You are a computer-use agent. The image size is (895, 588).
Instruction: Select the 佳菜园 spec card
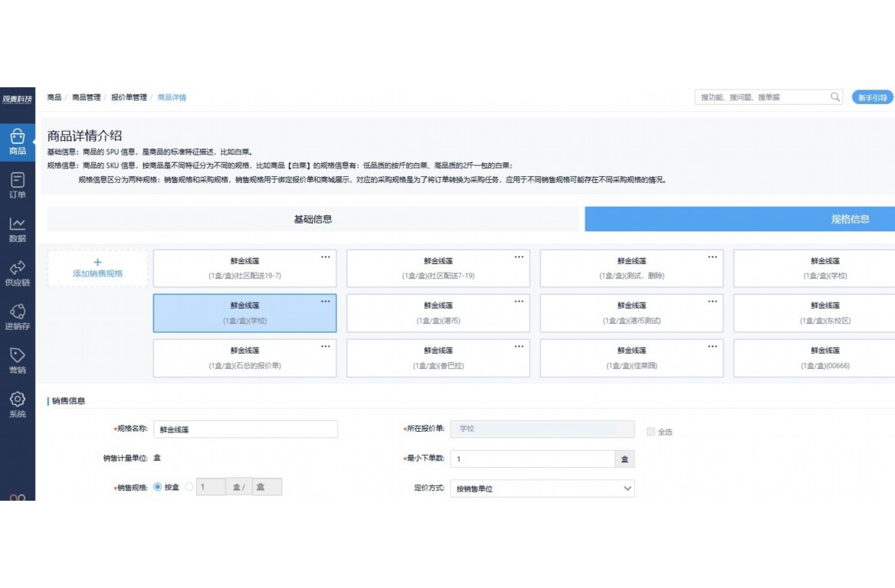[x=632, y=358]
